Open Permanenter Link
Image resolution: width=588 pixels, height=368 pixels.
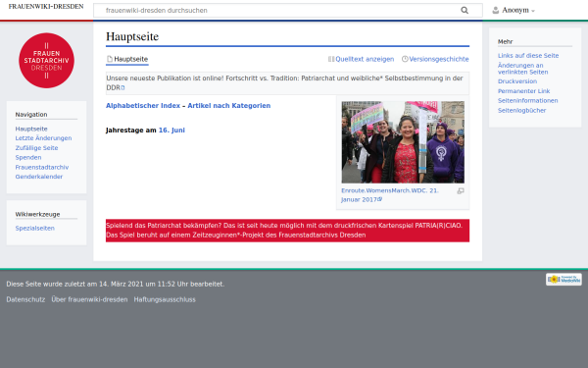pos(523,91)
